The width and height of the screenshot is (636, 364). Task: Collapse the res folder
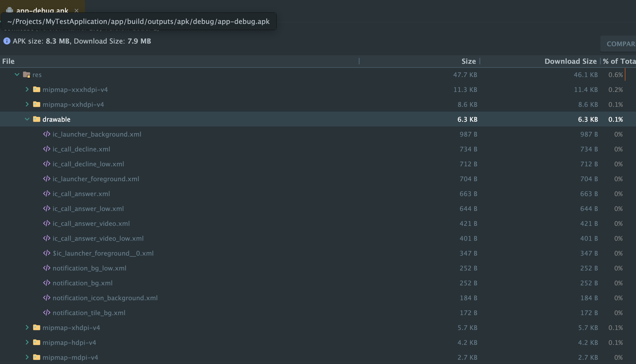17,75
